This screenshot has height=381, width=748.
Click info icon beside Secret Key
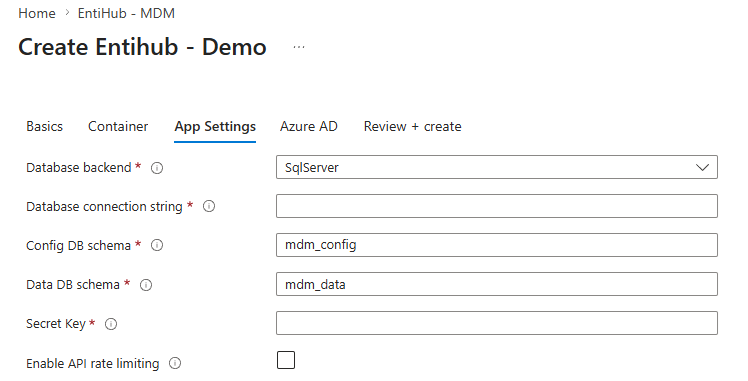[111, 324]
